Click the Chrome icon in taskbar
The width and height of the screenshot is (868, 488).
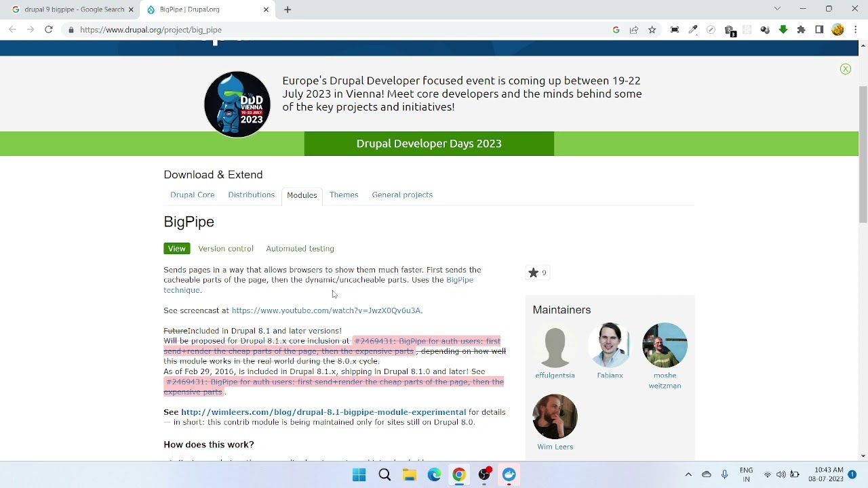(459, 475)
